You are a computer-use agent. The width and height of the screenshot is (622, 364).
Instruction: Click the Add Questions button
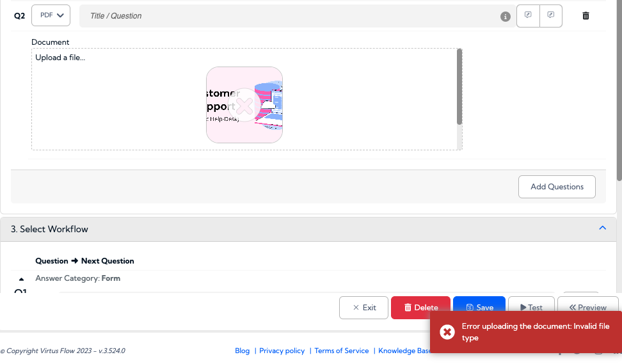tap(557, 187)
